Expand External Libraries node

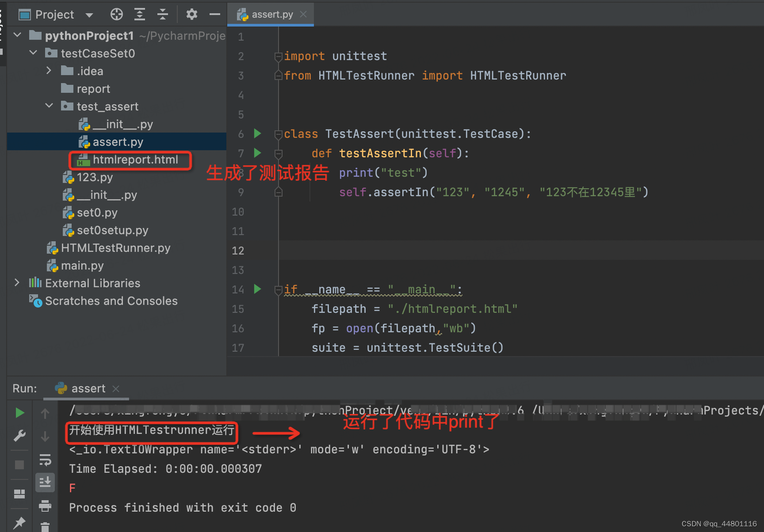(x=17, y=283)
